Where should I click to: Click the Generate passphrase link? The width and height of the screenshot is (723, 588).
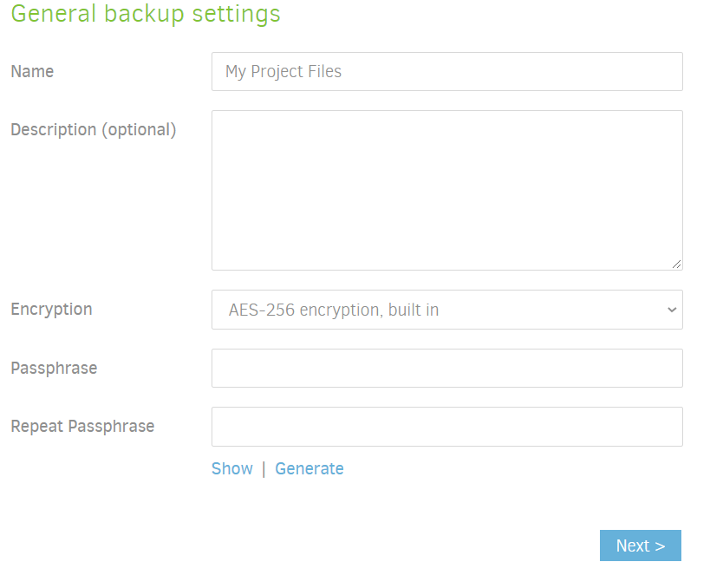click(309, 468)
